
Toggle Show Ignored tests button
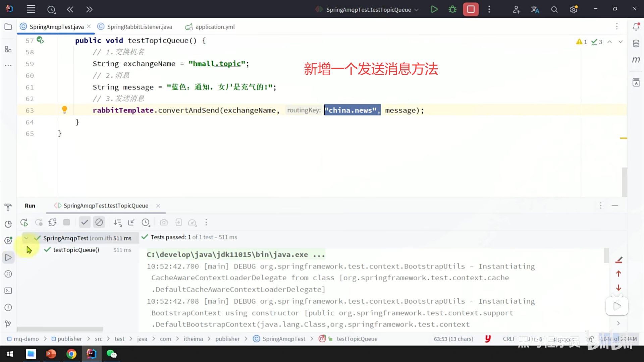tap(99, 222)
